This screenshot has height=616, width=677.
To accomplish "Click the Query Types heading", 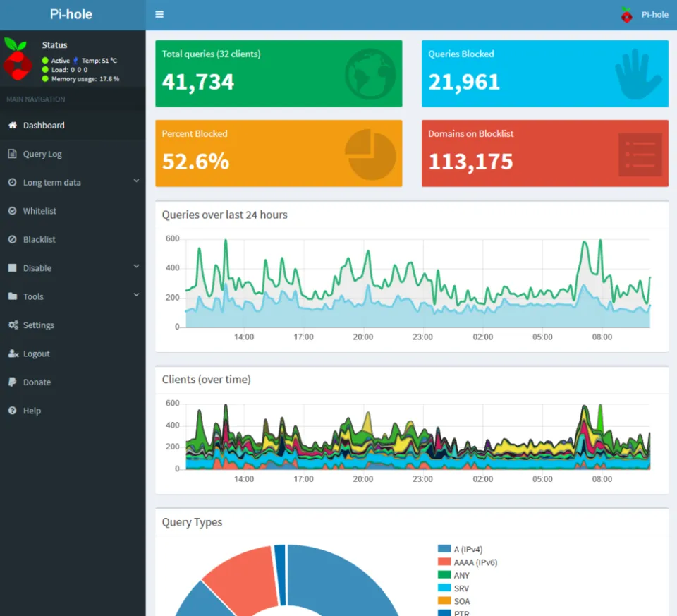I will click(192, 522).
